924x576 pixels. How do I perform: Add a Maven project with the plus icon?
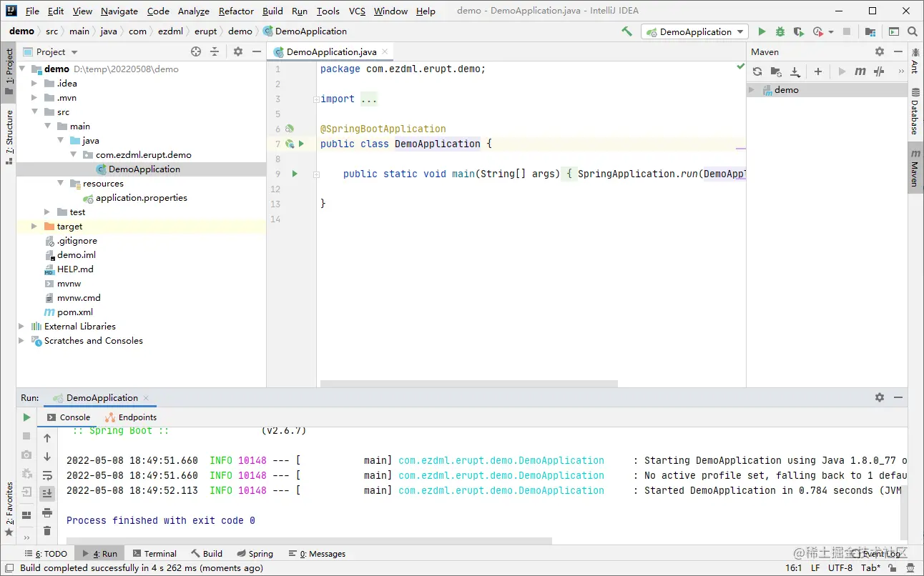point(818,71)
